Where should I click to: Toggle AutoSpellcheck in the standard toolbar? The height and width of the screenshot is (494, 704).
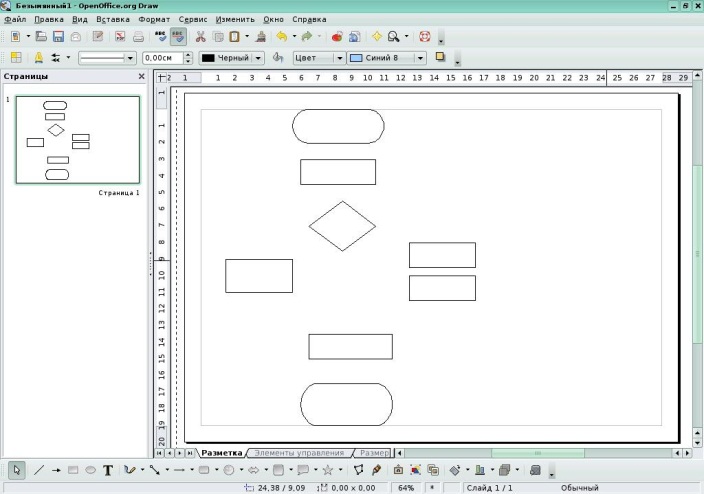[x=178, y=37]
